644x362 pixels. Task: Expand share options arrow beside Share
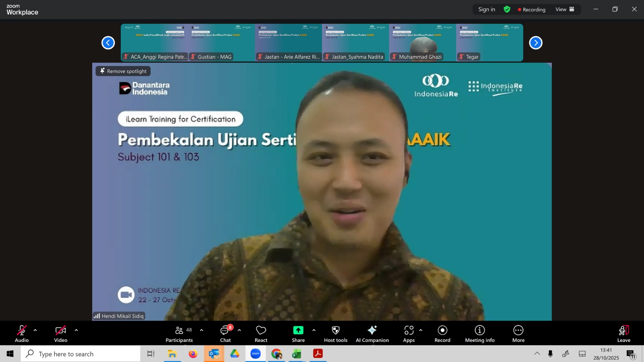click(314, 330)
